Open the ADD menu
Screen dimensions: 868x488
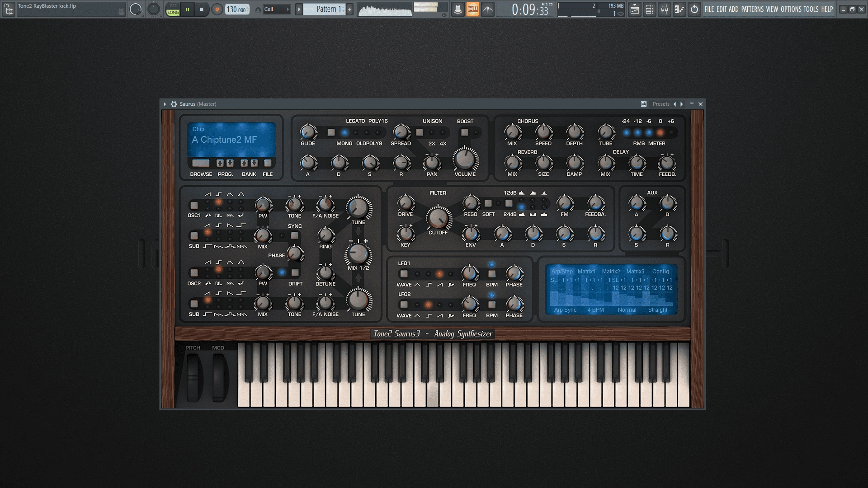734,9
